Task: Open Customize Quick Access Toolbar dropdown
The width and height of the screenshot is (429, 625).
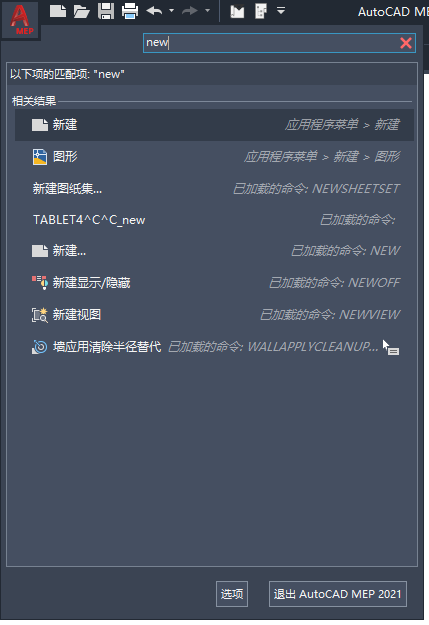Action: click(281, 11)
